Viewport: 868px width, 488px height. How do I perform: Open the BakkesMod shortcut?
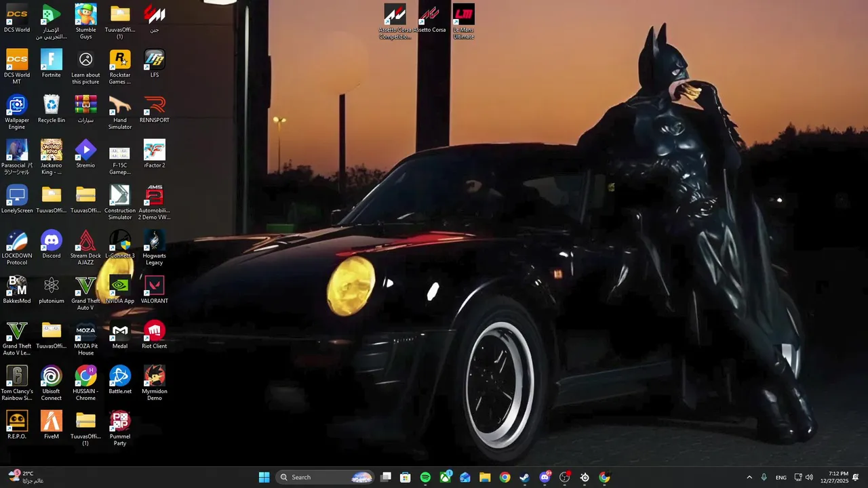tap(17, 289)
